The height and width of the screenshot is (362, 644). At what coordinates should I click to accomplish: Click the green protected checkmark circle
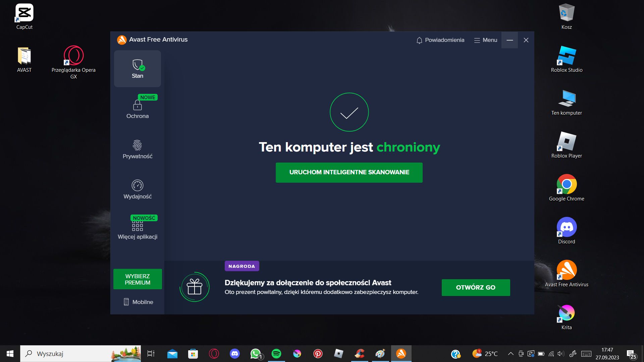349,112
